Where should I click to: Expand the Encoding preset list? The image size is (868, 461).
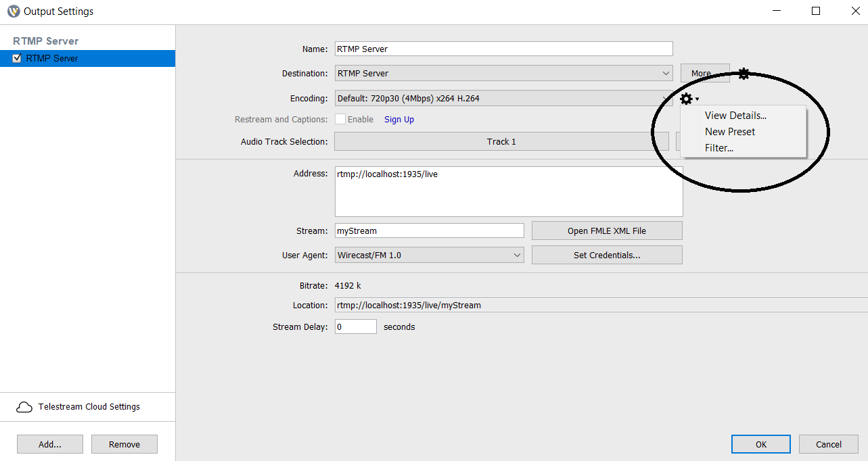point(666,98)
